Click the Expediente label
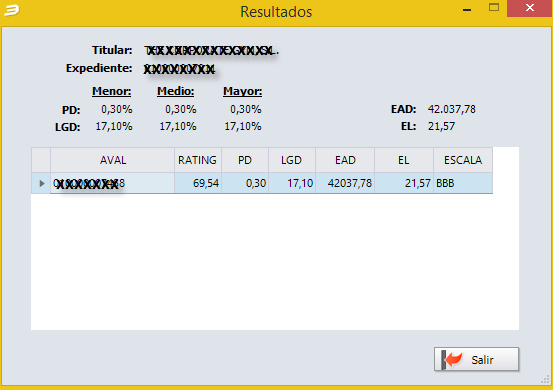The width and height of the screenshot is (553, 390). (x=99, y=68)
